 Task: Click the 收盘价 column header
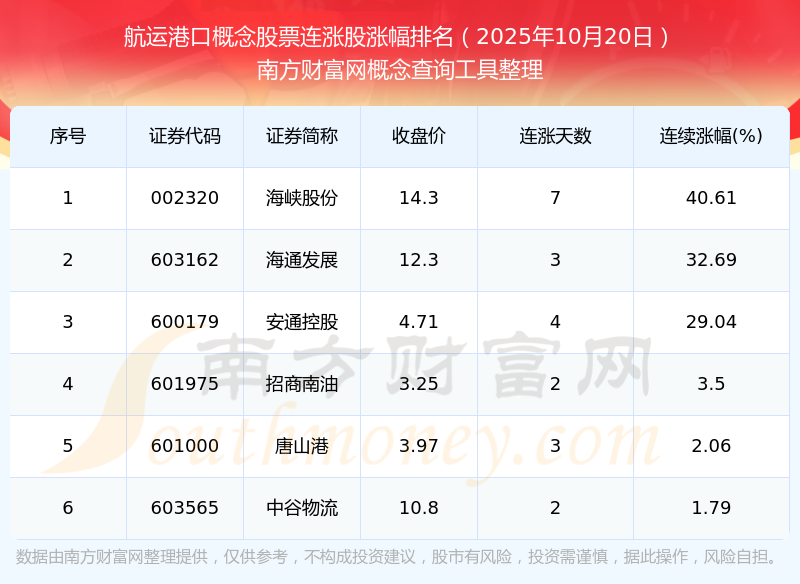419,136
